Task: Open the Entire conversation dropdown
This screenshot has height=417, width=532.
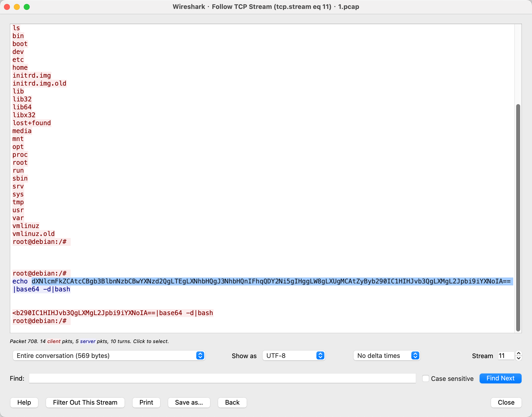Action: click(109, 356)
